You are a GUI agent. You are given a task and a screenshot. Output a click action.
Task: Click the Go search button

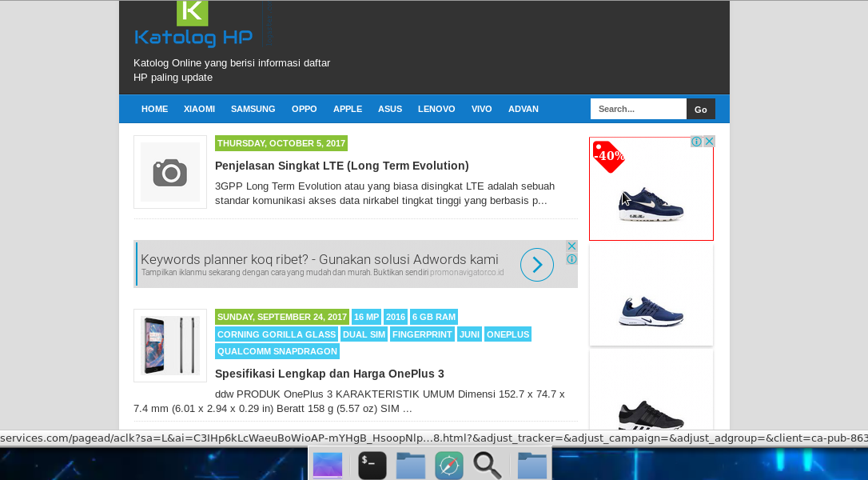(x=701, y=109)
